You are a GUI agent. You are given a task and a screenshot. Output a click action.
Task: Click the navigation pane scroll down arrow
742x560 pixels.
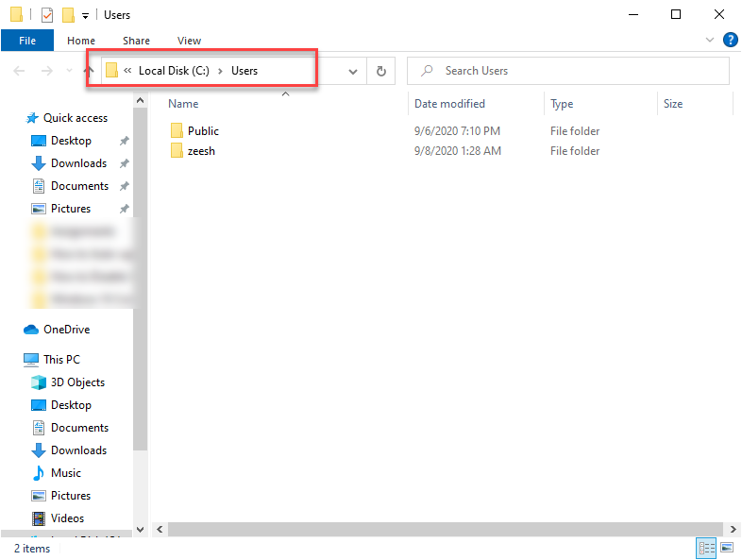[x=140, y=529]
